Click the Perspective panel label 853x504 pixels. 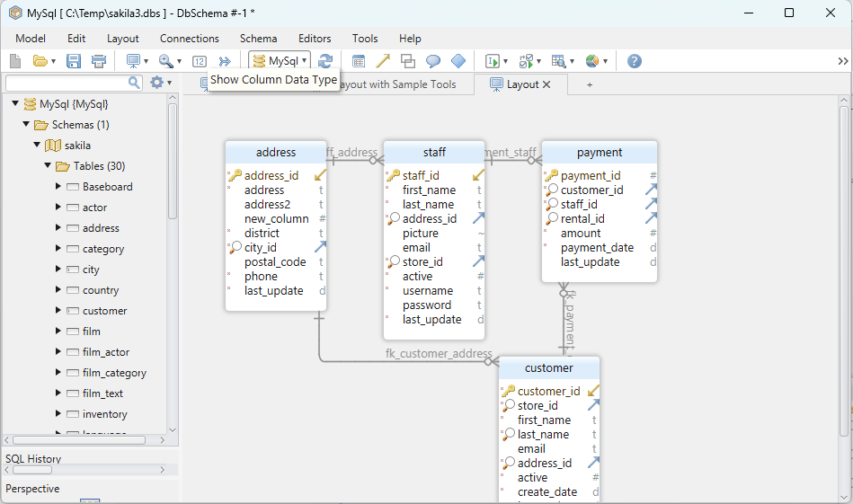[x=32, y=488]
